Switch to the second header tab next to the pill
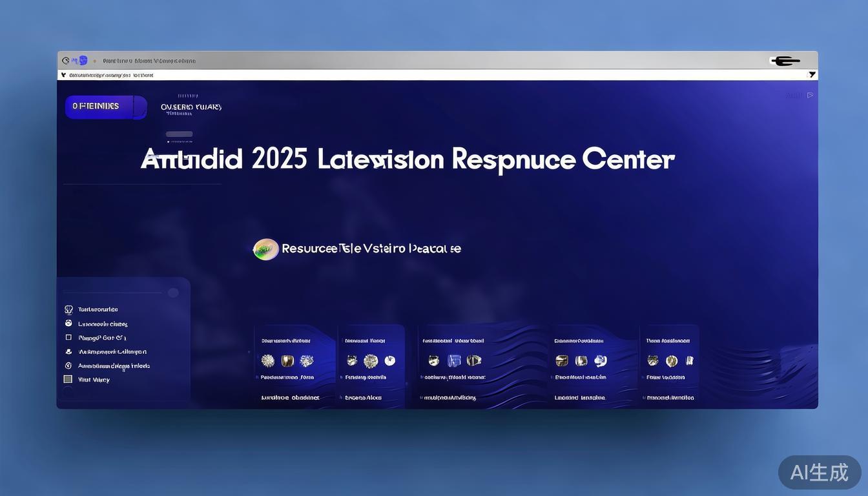This screenshot has width=868, height=496. click(x=191, y=107)
